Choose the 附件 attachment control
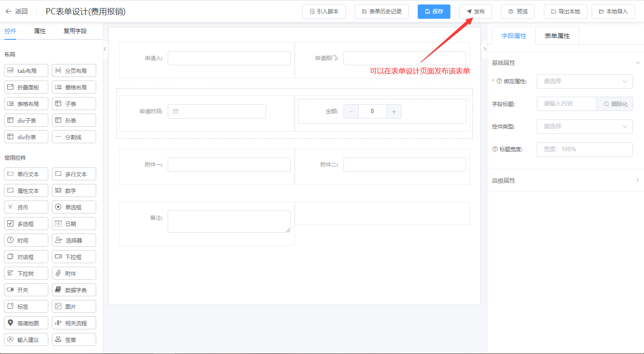 pyautogui.click(x=74, y=273)
